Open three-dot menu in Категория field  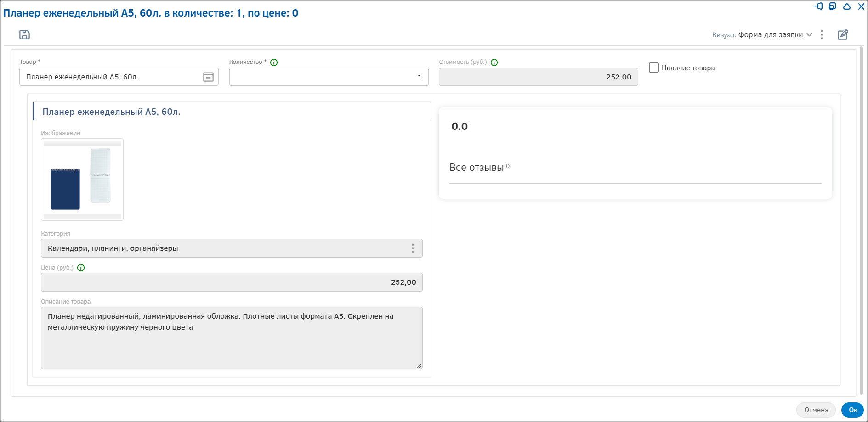pos(413,248)
